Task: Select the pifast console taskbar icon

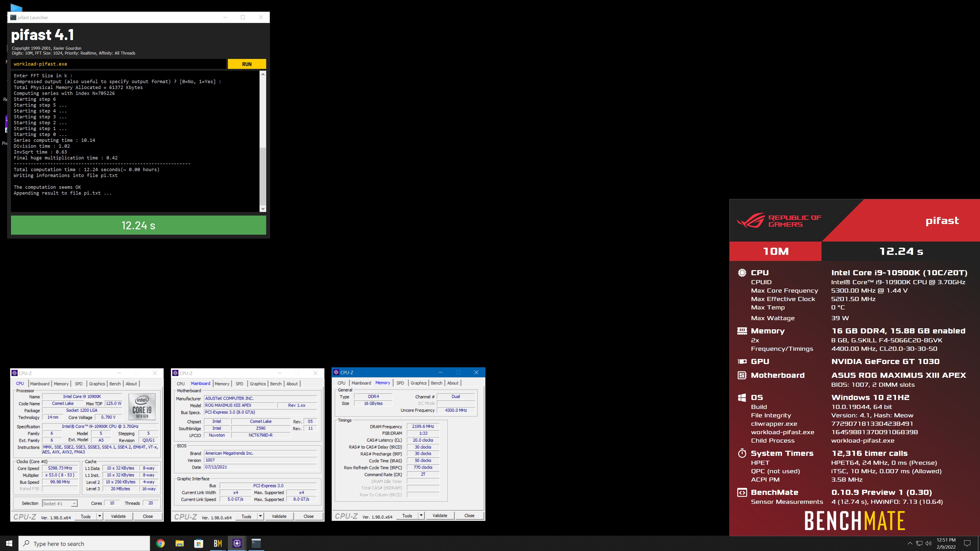Action: click(x=256, y=543)
